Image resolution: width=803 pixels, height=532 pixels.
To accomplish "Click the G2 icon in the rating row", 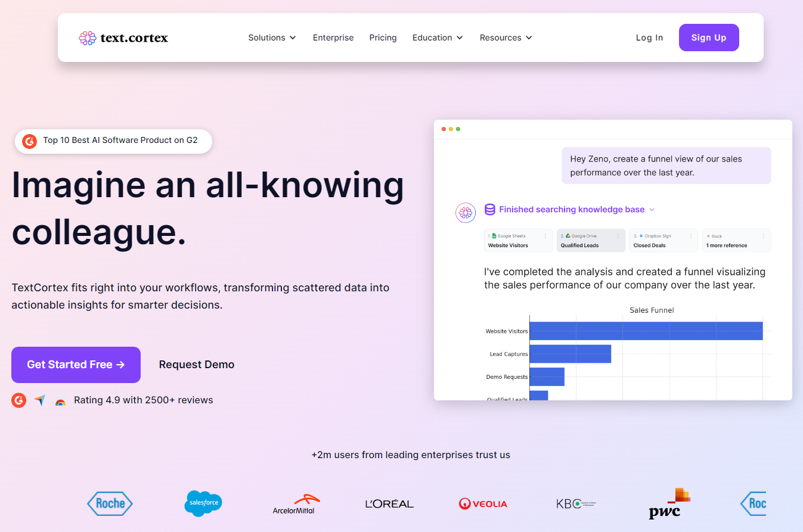I will pyautogui.click(x=19, y=400).
